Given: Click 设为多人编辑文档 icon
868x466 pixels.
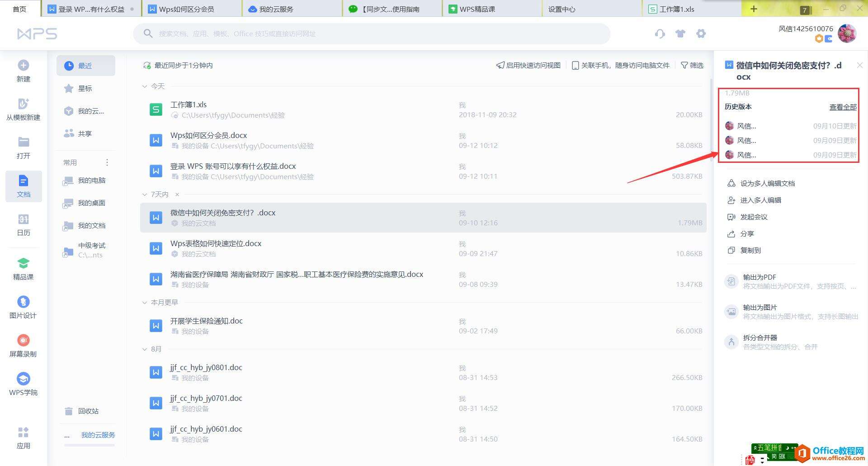Looking at the screenshot, I should pyautogui.click(x=731, y=183).
